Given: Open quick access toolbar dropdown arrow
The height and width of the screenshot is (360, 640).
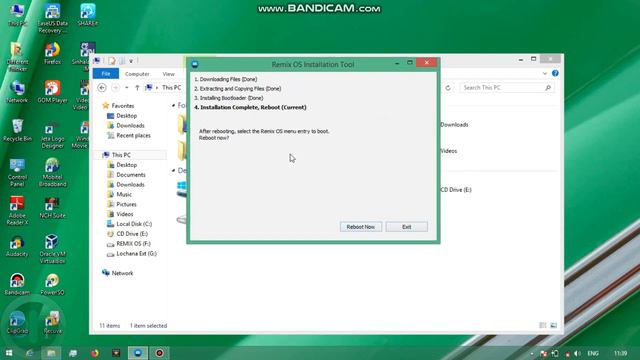Looking at the screenshot, I should pos(131,61).
